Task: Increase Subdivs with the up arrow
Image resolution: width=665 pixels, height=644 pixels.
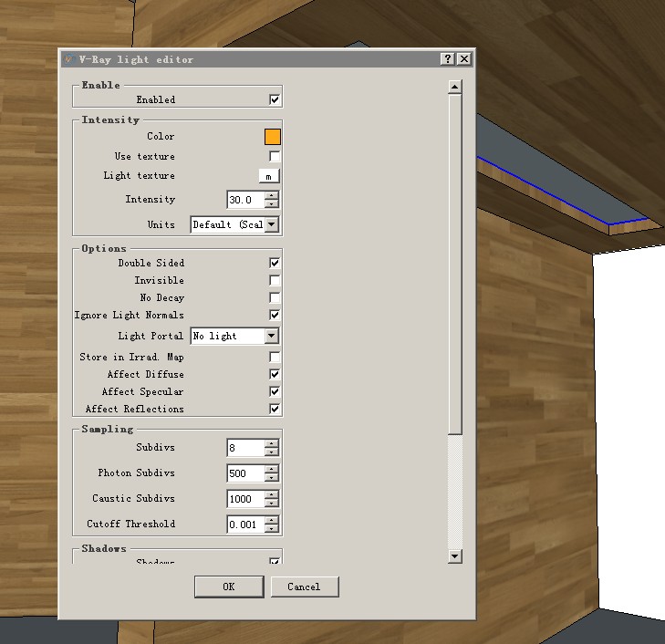Action: coord(272,443)
